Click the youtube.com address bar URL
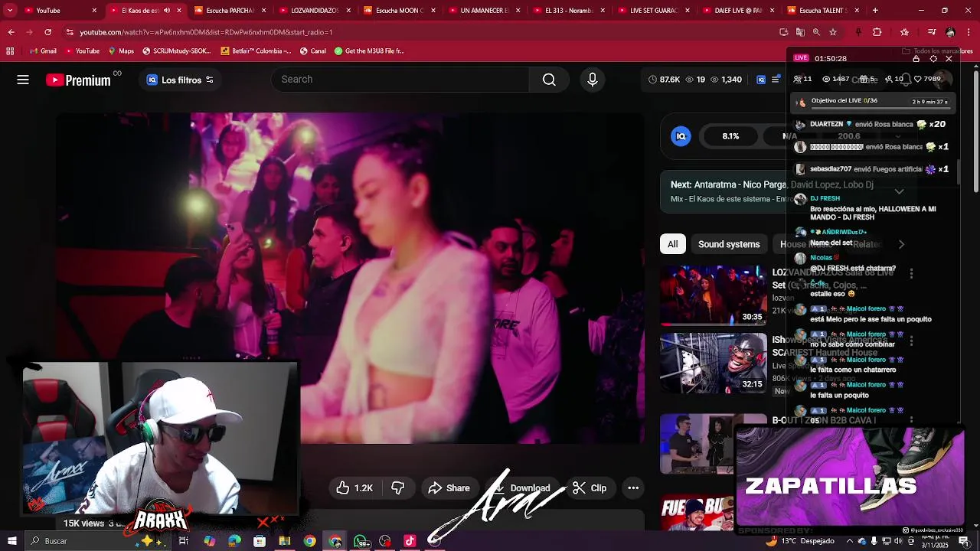The height and width of the screenshot is (551, 980). pyautogui.click(x=205, y=32)
